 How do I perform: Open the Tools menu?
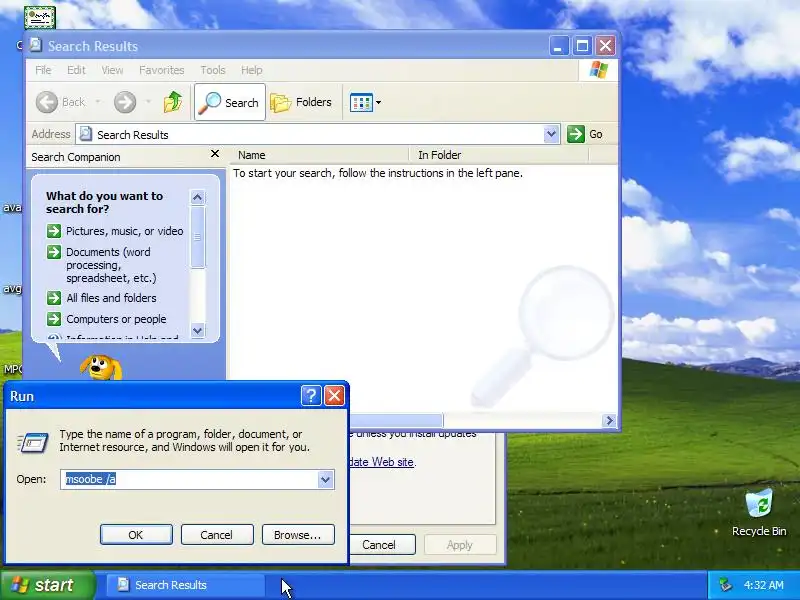(x=213, y=70)
